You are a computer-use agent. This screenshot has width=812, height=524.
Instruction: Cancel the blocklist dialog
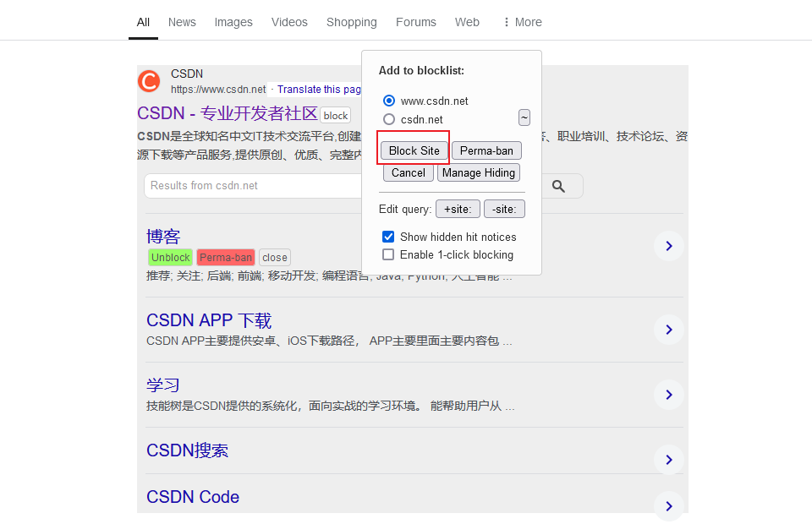(x=408, y=172)
